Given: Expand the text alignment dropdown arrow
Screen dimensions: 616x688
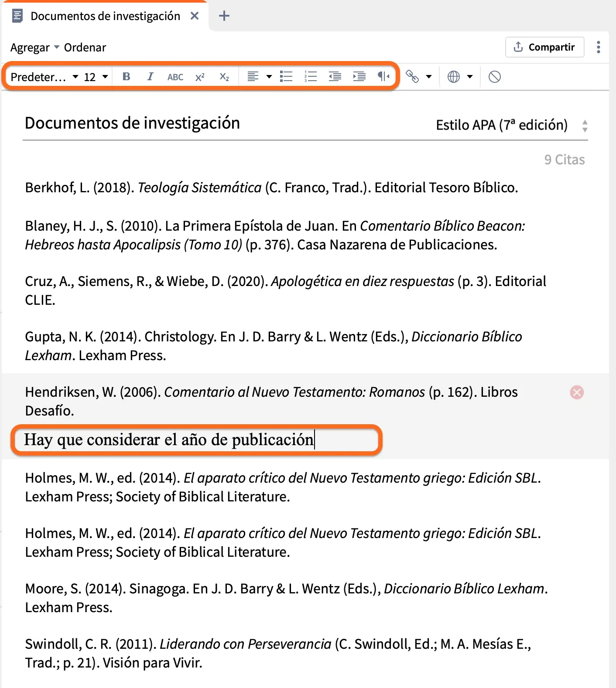Looking at the screenshot, I should pyautogui.click(x=269, y=77).
